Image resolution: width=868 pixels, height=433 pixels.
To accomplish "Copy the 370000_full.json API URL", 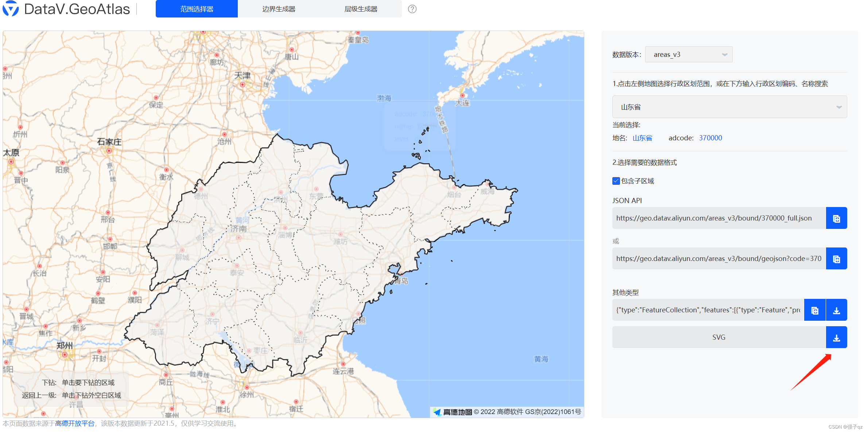I will [x=836, y=218].
